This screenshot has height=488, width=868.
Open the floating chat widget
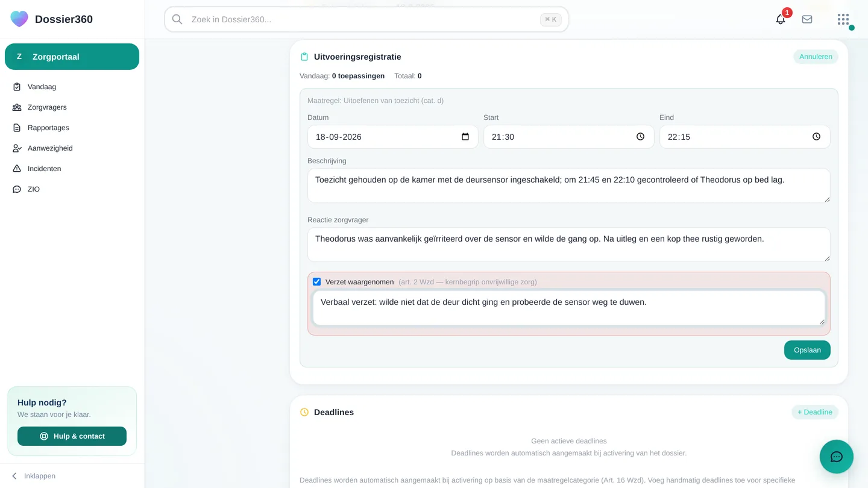point(837,457)
